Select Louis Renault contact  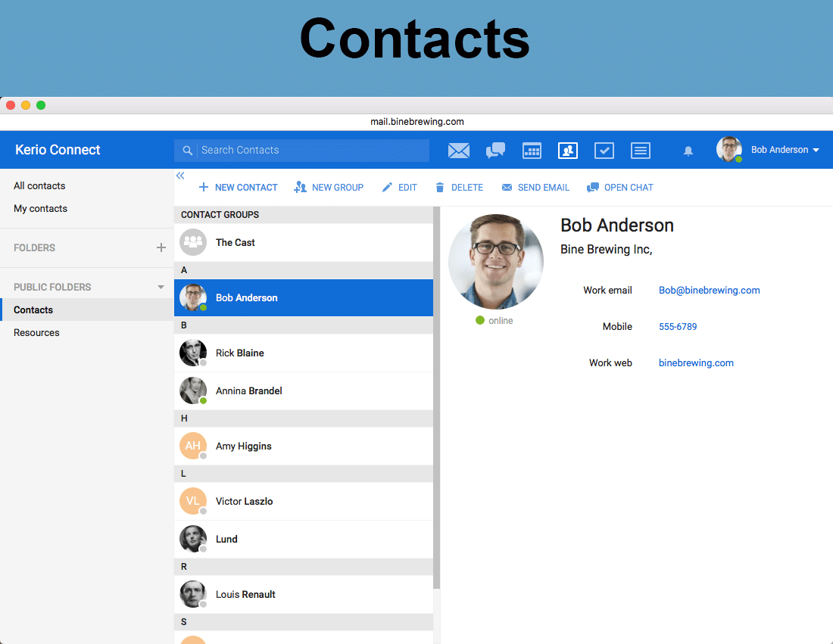pyautogui.click(x=304, y=594)
